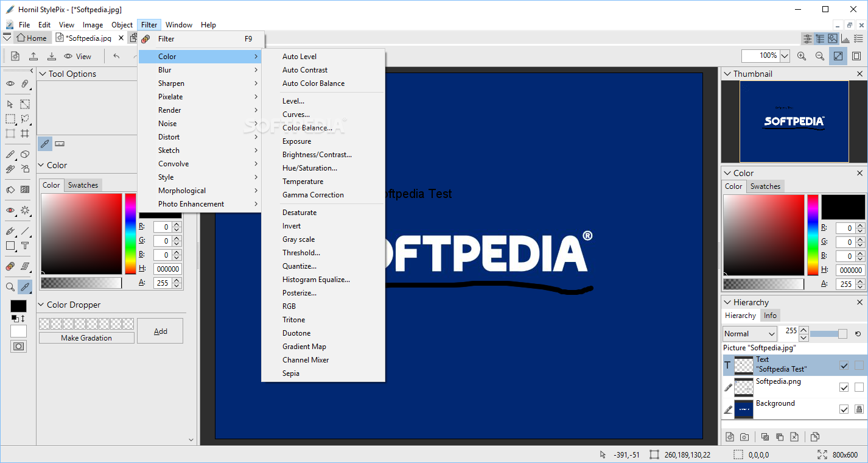The image size is (868, 463).
Task: Select the arrow Move tool in toolbox
Action: tap(10, 104)
